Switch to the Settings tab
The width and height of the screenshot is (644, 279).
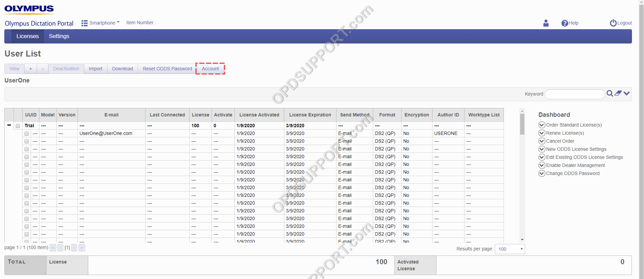(59, 36)
